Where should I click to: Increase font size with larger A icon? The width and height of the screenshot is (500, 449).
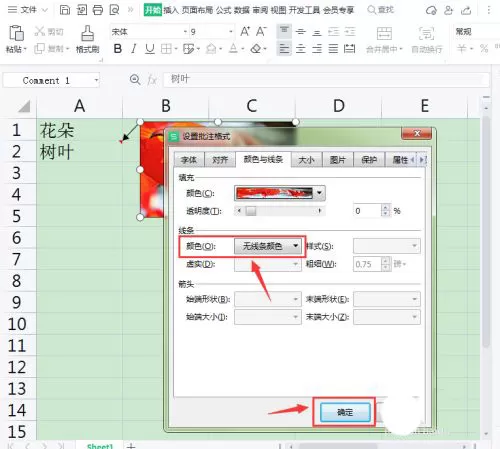(x=245, y=32)
